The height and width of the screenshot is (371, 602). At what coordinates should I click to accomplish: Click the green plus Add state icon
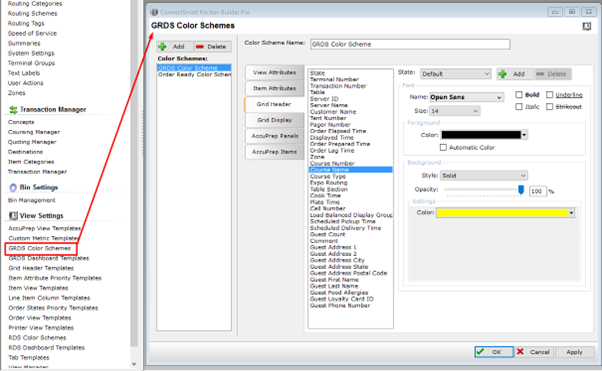[x=503, y=74]
